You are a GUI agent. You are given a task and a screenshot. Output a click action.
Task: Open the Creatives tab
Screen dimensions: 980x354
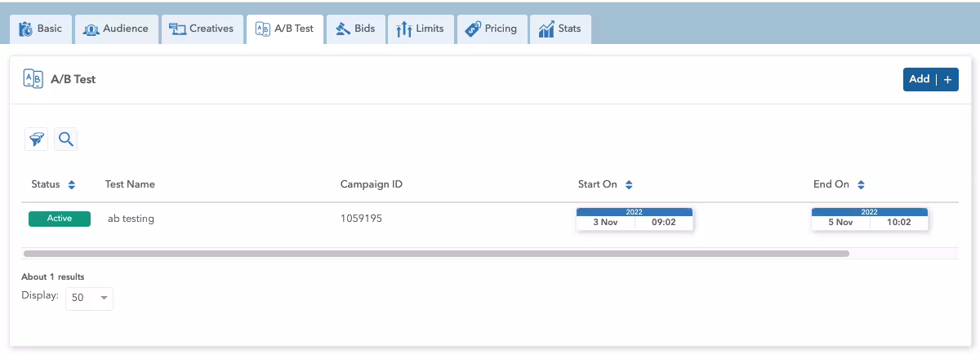click(202, 29)
